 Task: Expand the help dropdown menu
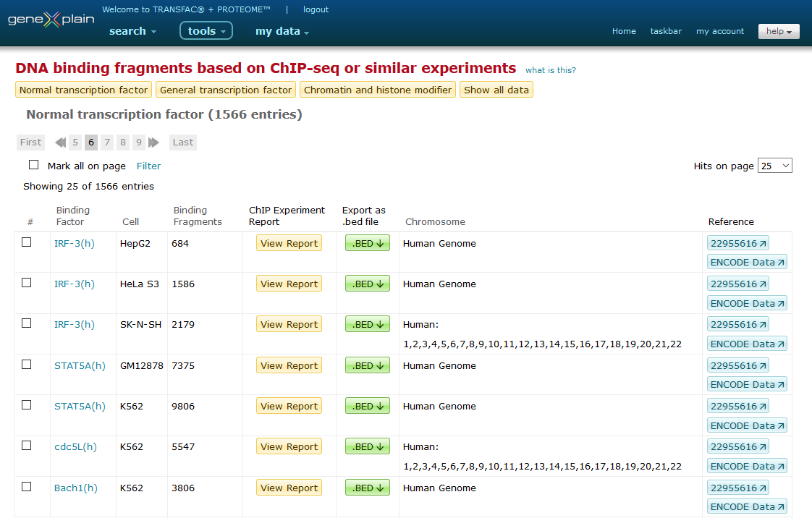(x=778, y=31)
